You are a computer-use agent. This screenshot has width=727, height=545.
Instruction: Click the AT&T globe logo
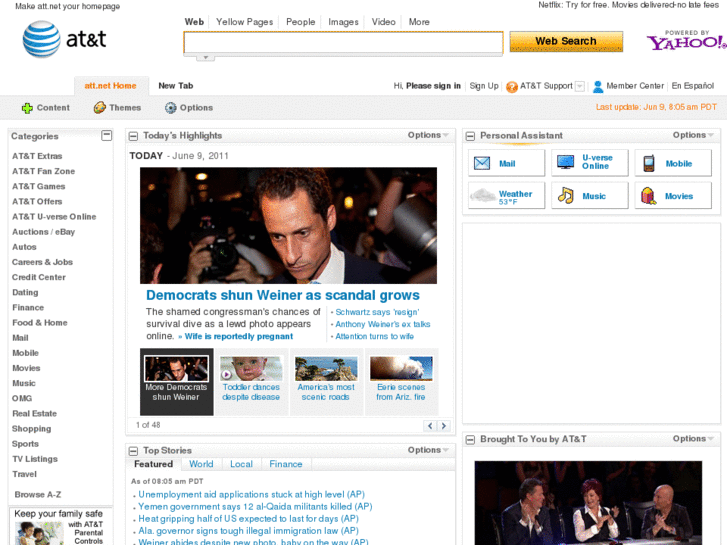[x=41, y=39]
